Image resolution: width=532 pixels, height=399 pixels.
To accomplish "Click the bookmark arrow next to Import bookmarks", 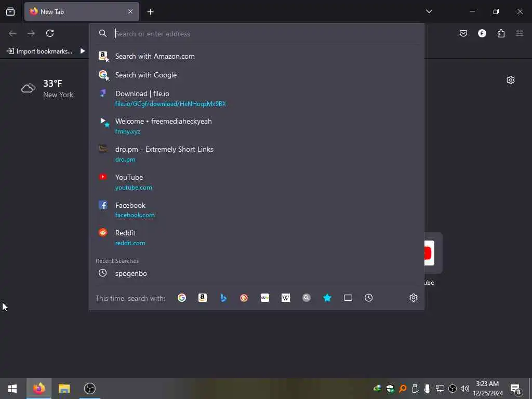I will [x=83, y=51].
